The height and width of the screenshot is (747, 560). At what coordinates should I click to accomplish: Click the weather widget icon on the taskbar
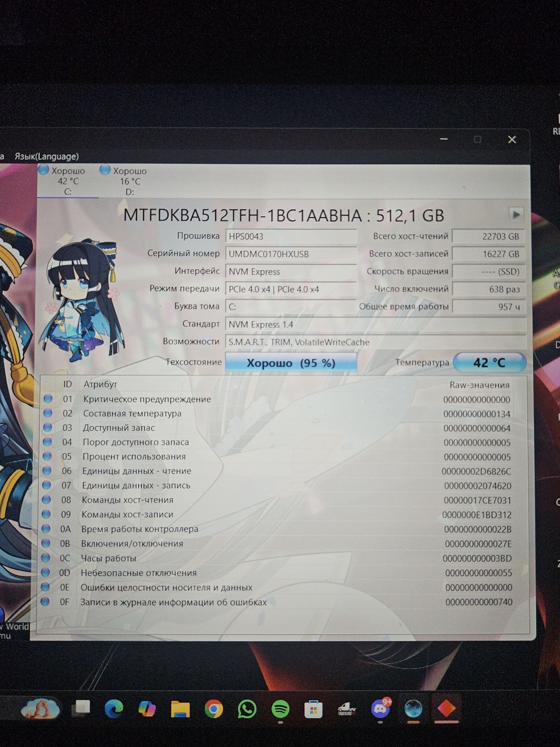point(40,709)
